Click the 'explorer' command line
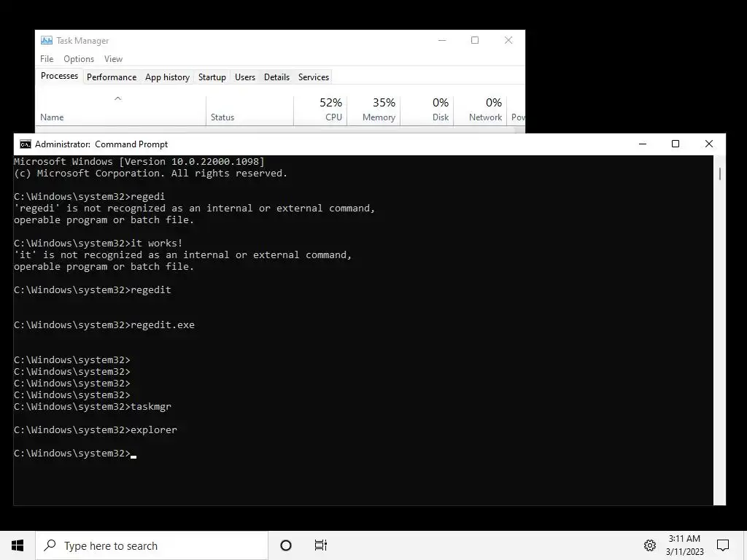The image size is (747, 560). point(96,429)
